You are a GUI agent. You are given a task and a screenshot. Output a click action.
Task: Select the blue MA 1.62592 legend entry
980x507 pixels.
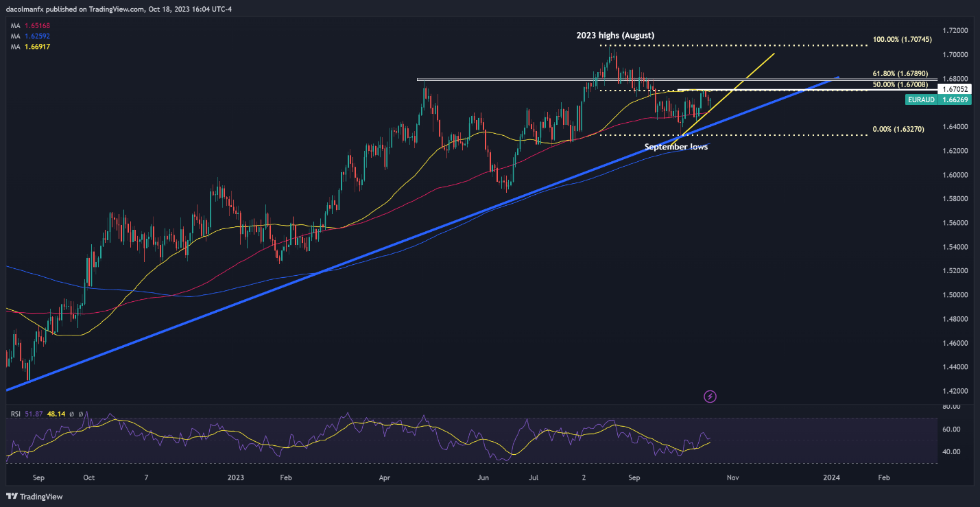click(30, 36)
